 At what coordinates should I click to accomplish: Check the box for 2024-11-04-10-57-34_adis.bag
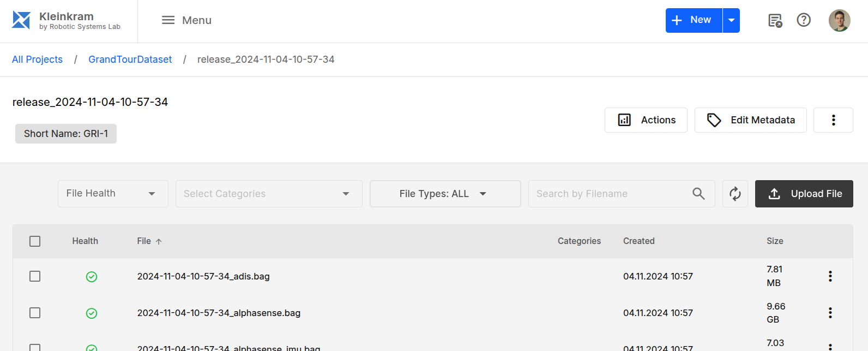tap(35, 276)
